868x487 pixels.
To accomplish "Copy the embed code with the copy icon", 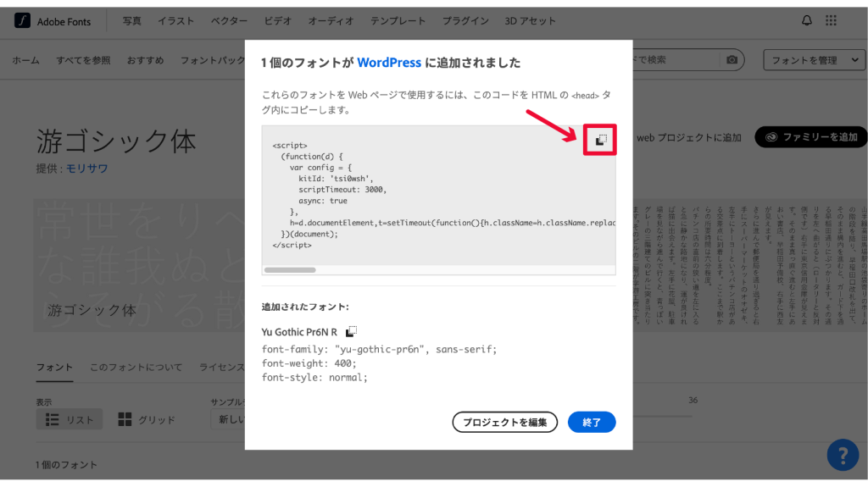I will 601,140.
